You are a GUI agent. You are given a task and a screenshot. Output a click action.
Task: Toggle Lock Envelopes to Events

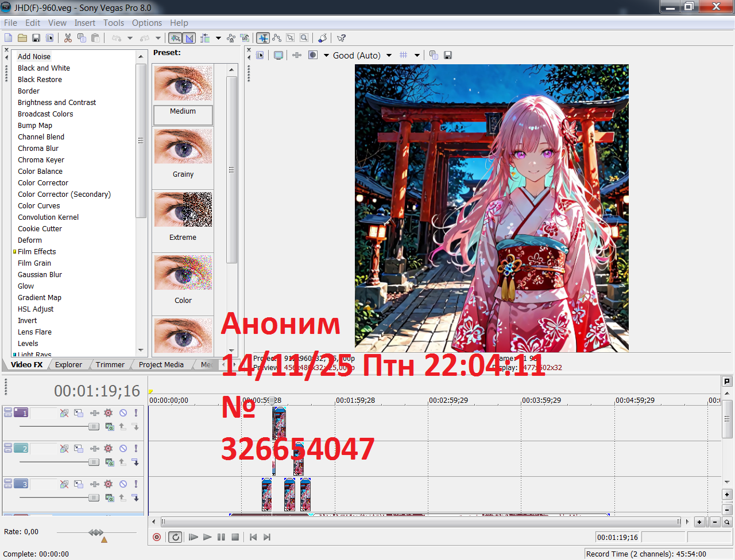coord(231,38)
